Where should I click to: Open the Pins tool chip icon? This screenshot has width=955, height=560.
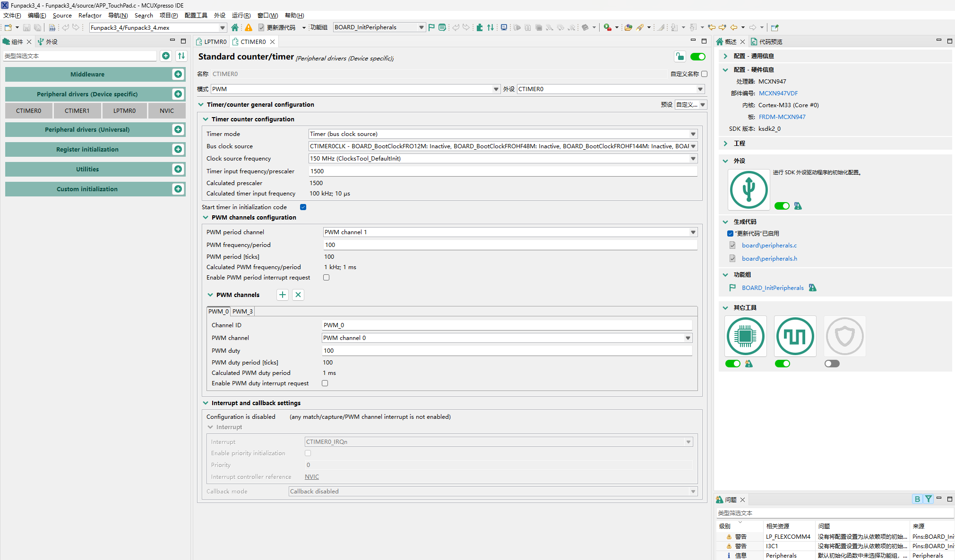[745, 336]
